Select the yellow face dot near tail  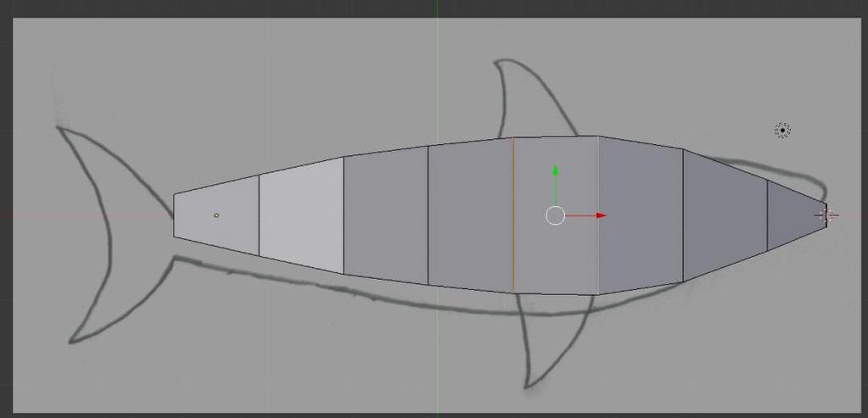tap(216, 215)
